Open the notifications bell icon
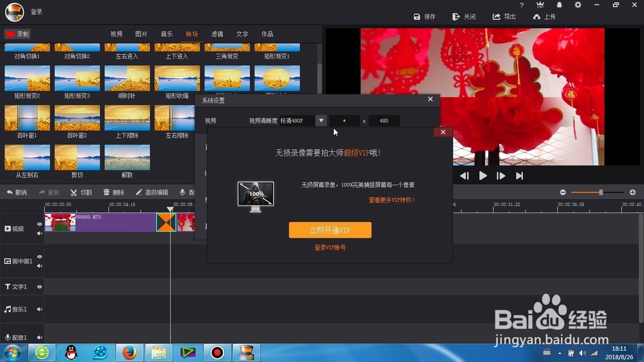644x362 pixels. tap(559, 5)
